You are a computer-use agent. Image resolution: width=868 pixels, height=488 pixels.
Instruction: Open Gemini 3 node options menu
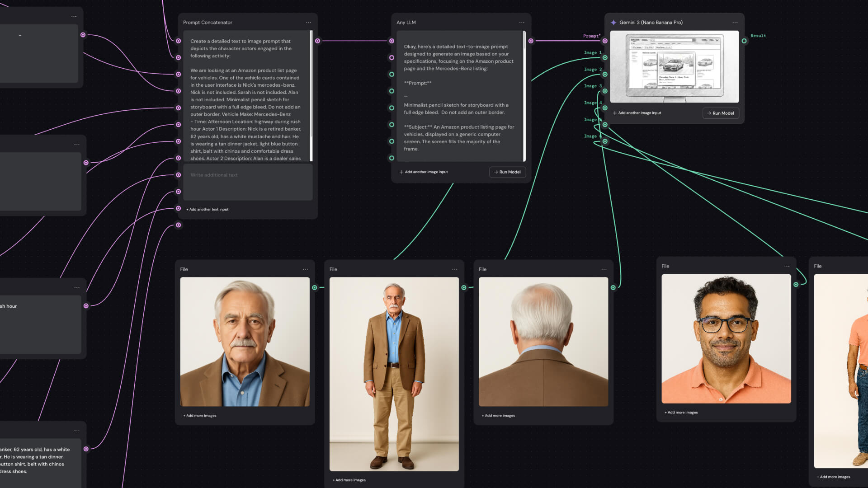pyautogui.click(x=735, y=23)
